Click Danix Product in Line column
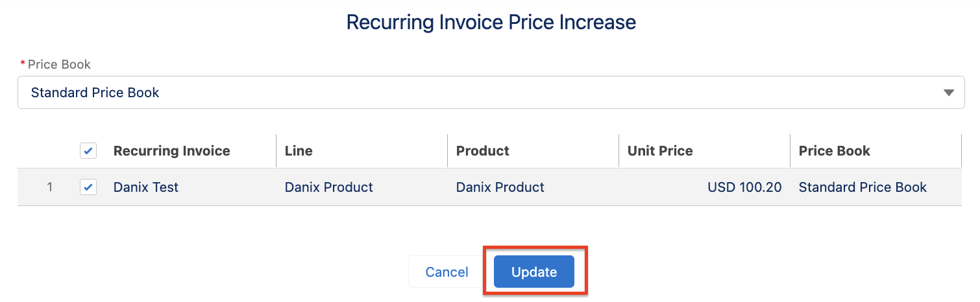Viewport: 980px width, 302px height. coord(329,187)
